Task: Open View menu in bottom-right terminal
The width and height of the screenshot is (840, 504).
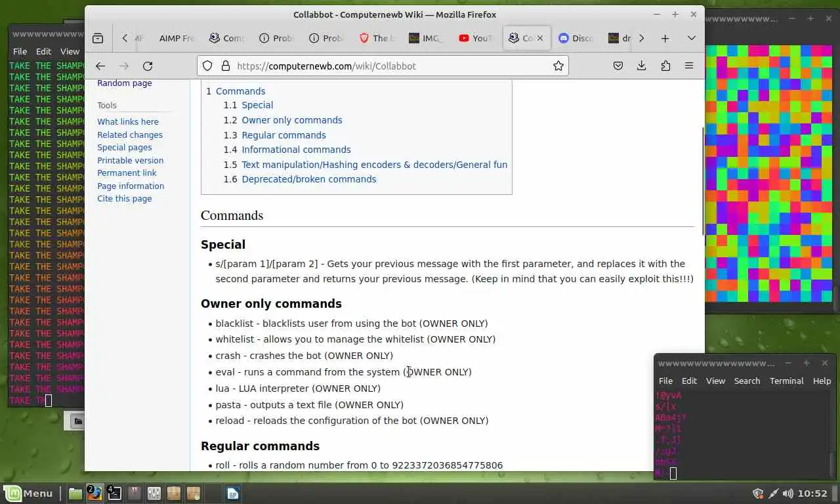Action: (x=715, y=381)
